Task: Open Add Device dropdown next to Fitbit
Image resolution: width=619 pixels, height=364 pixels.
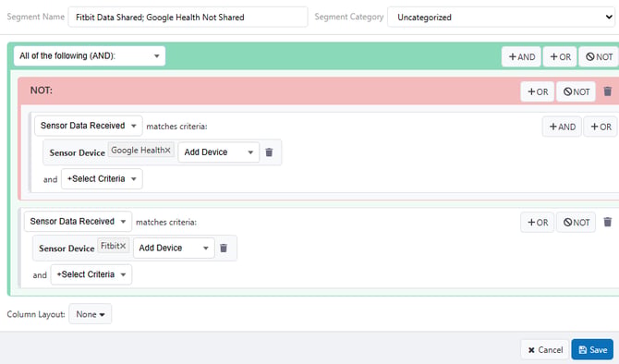Action: coord(174,248)
